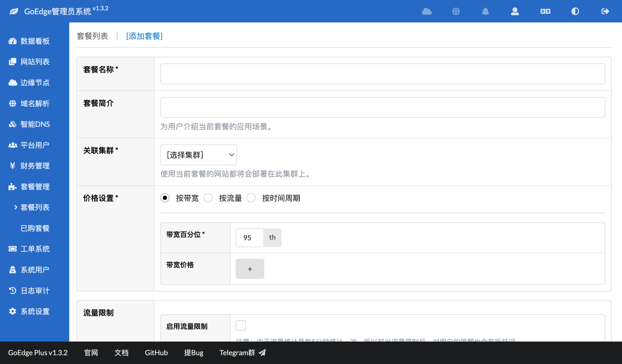622x364 pixels.
Task: Click the 域名解析 globe icon
Action: [x=12, y=103]
